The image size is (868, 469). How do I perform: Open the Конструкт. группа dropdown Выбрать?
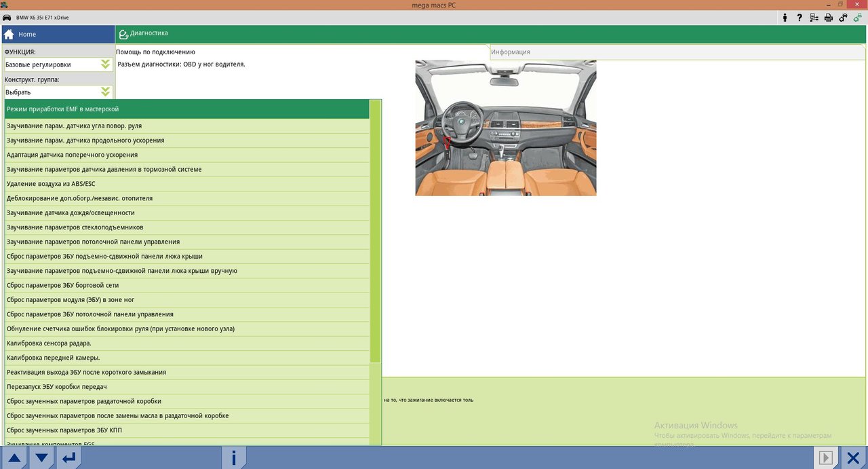pyautogui.click(x=58, y=92)
